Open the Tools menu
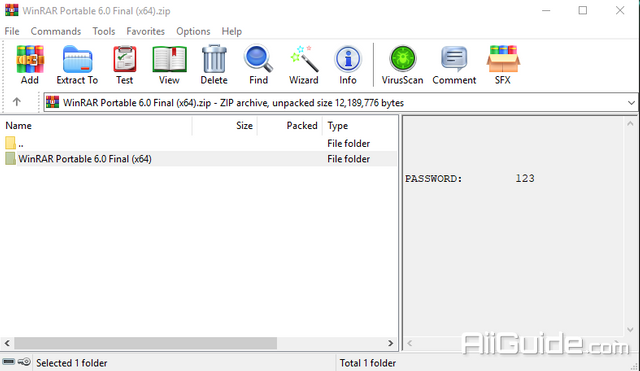Viewport: 640px width, 371px height. coord(104,31)
